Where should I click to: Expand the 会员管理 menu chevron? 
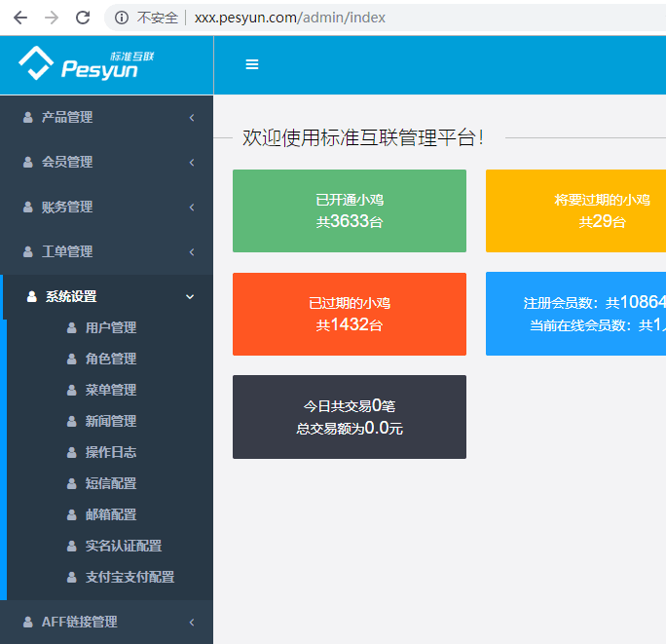point(192,163)
